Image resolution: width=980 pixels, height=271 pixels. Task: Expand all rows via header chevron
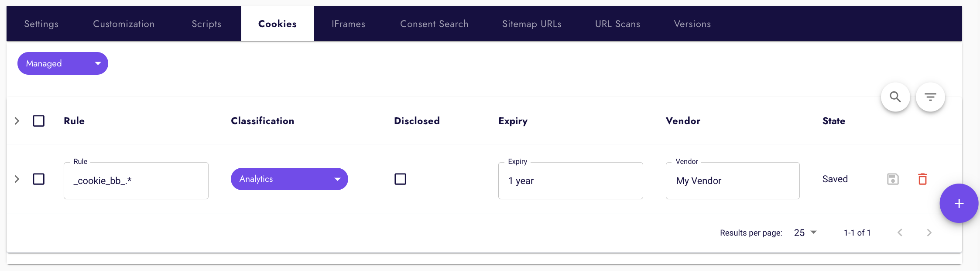pyautogui.click(x=17, y=121)
